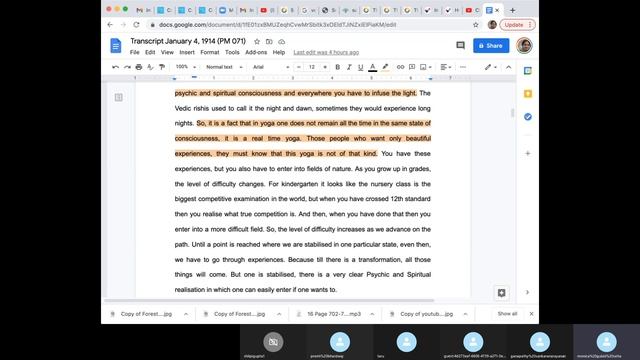The height and width of the screenshot is (360, 640).
Task: Open the Insert menu
Action: (187, 52)
